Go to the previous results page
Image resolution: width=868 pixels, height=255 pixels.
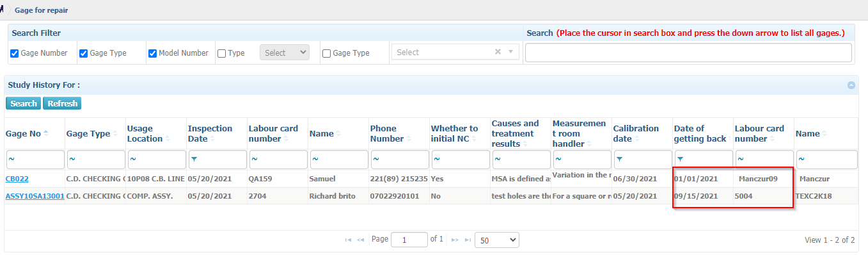click(x=360, y=240)
